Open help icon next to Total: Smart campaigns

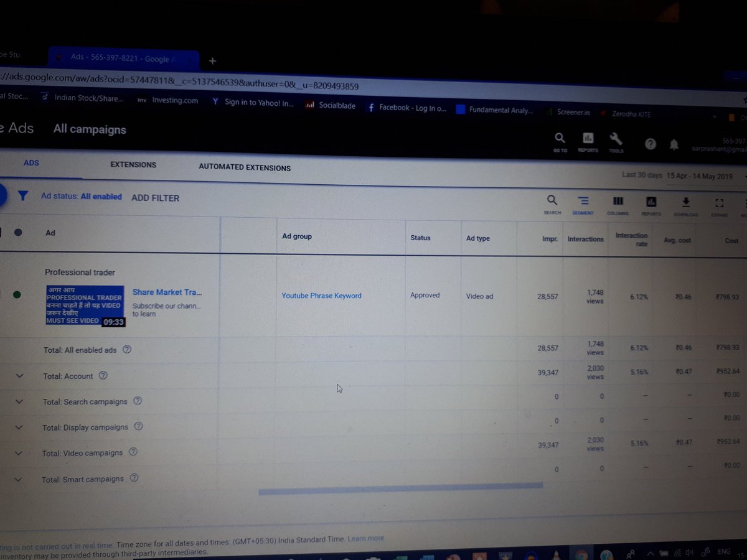[x=134, y=478]
